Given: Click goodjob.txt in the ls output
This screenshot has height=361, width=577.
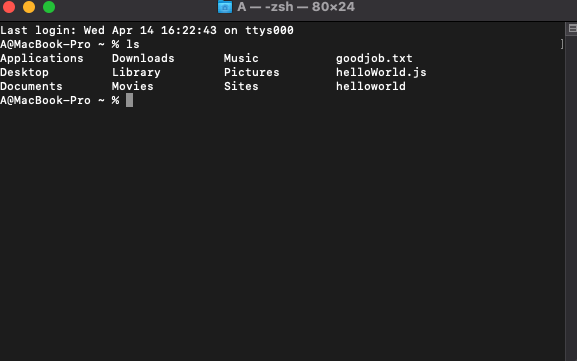Looking at the screenshot, I should tap(374, 59).
